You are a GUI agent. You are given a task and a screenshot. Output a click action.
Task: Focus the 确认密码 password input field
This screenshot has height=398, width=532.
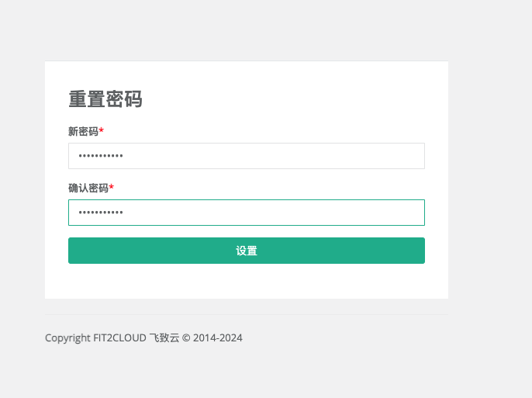click(246, 213)
